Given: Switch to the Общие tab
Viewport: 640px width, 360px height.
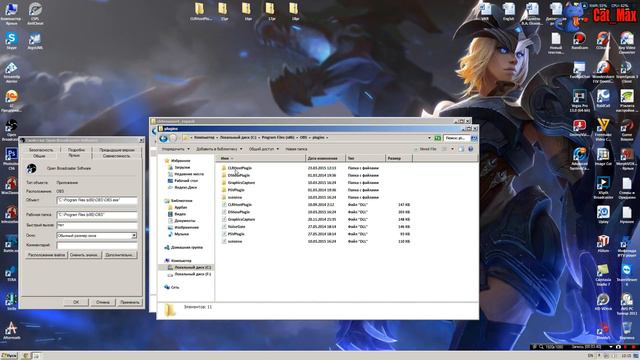Looking at the screenshot, I should (x=39, y=156).
